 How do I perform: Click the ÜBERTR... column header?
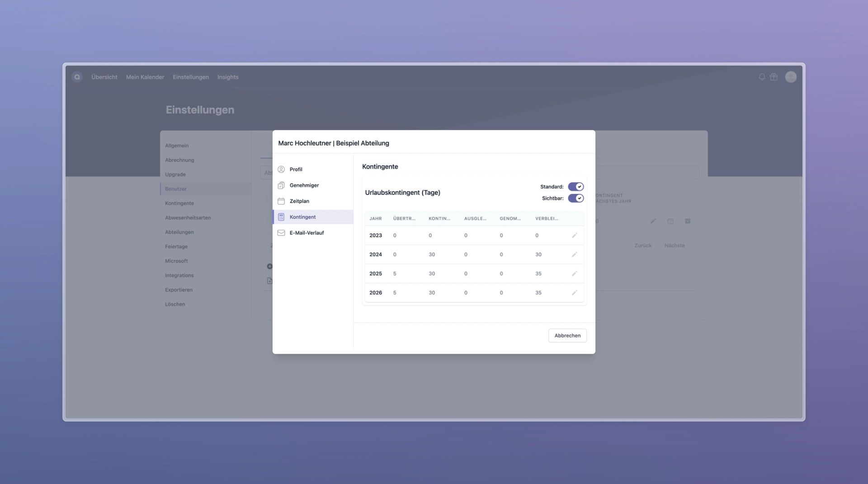coord(404,219)
